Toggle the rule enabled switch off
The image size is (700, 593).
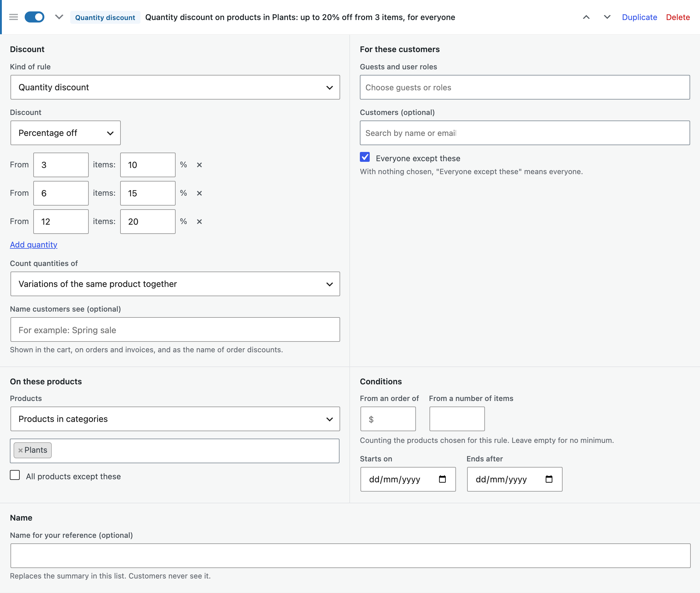(x=34, y=17)
